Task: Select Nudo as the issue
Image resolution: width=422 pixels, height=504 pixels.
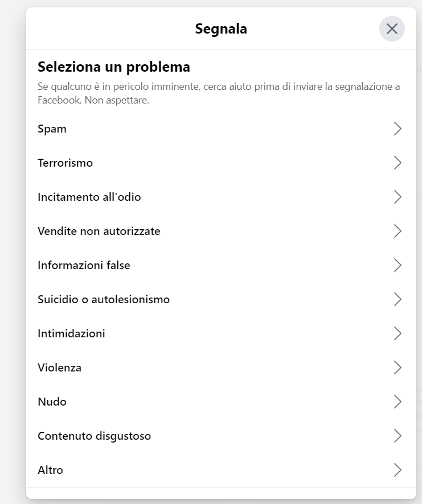Action: pos(51,402)
